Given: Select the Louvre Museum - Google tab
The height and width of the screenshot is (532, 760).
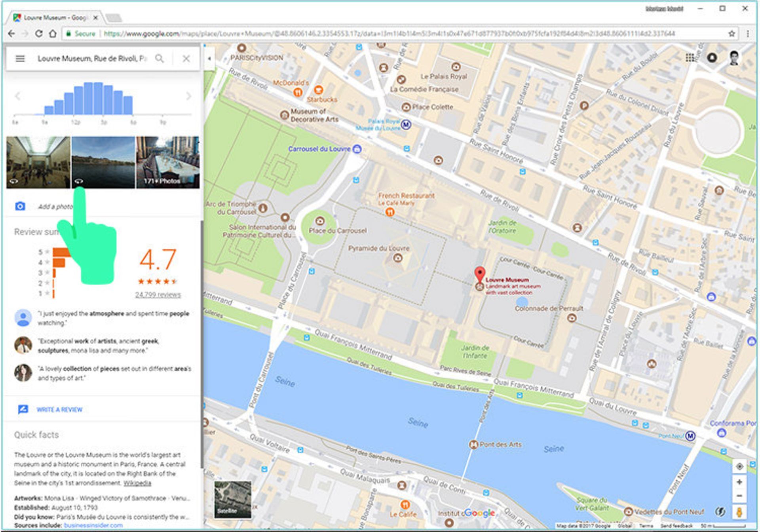Looking at the screenshot, I should (x=55, y=18).
